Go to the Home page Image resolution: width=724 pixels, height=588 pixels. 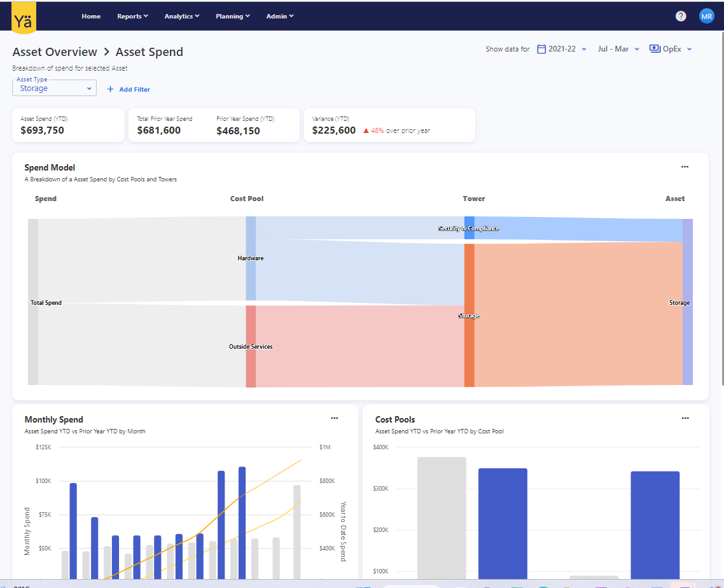point(91,17)
